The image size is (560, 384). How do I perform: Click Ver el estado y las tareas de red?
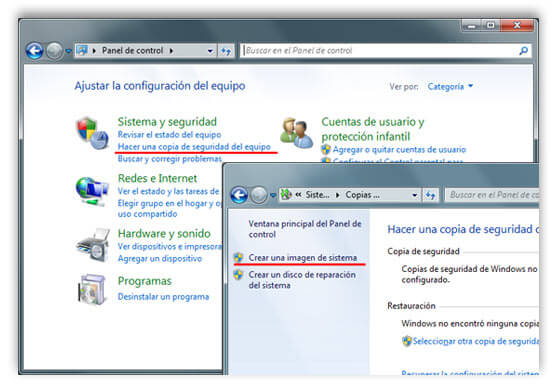point(168,191)
